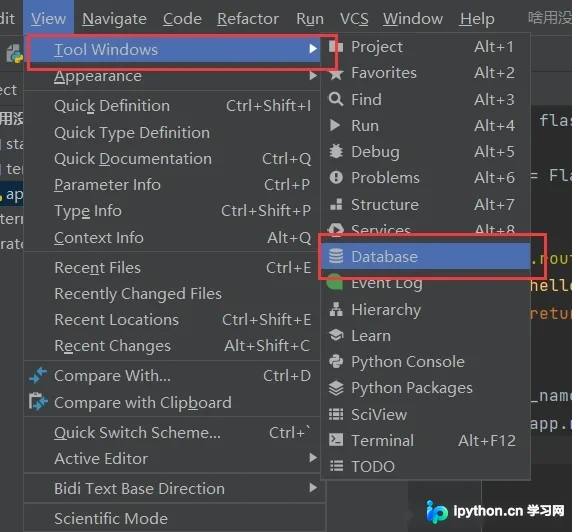This screenshot has width=572, height=532.
Task: Click the SciView grid icon
Action: tap(336, 414)
